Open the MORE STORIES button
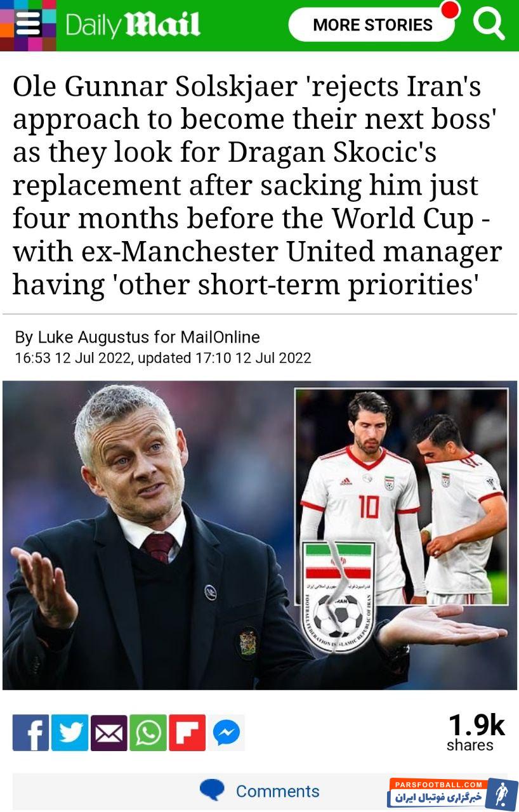Image resolution: width=519 pixels, height=812 pixels. (373, 25)
